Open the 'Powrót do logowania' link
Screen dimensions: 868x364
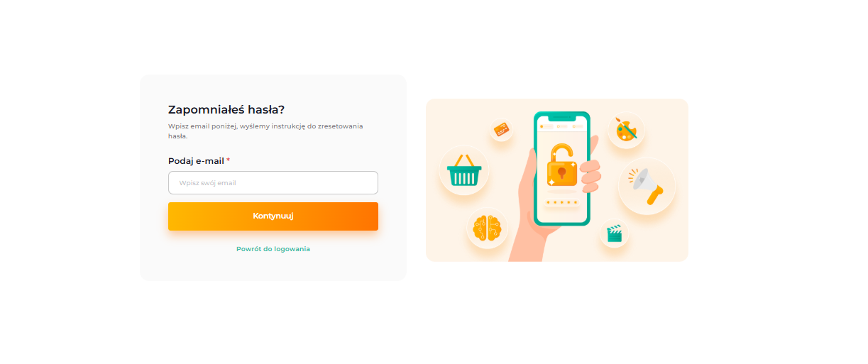[x=273, y=249]
